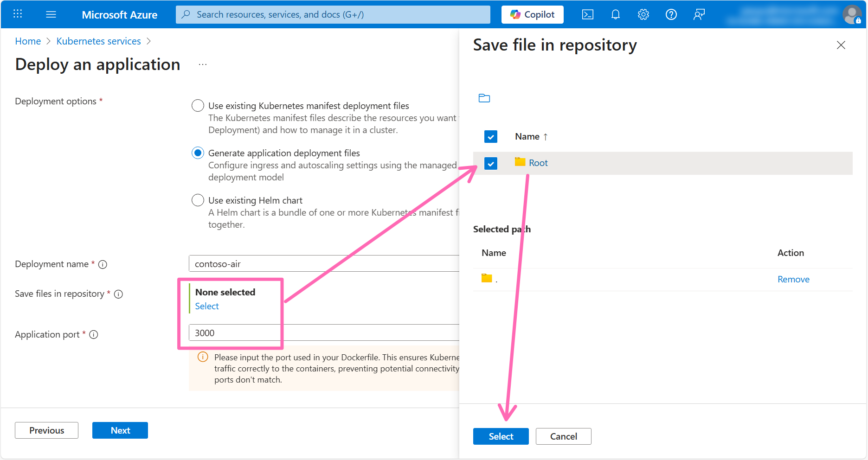
Task: Open Copilot from the top bar
Action: pyautogui.click(x=532, y=14)
